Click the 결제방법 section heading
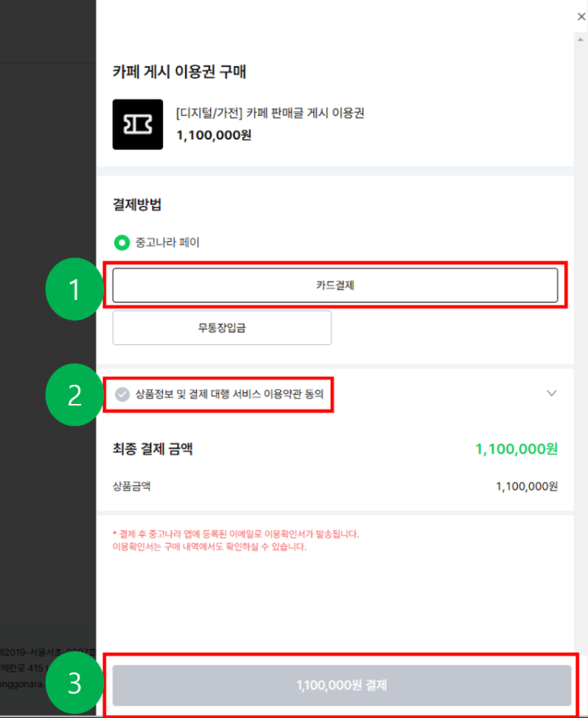 coord(137,205)
